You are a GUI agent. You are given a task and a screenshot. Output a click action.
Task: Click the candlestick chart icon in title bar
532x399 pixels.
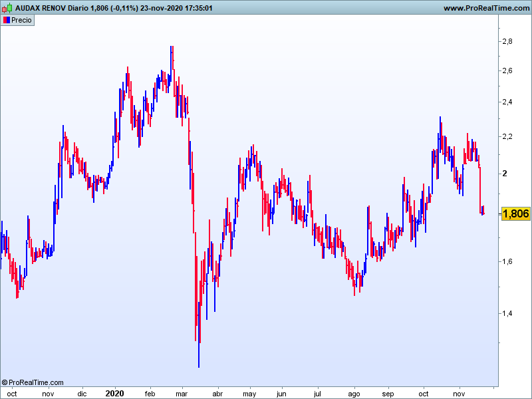(x=8, y=8)
